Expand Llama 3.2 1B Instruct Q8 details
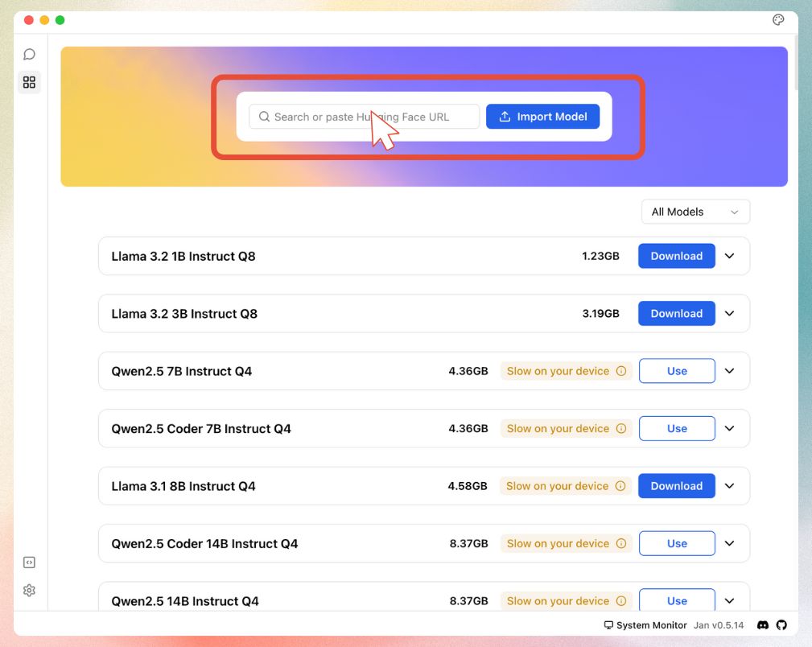This screenshot has height=647, width=812. point(730,256)
